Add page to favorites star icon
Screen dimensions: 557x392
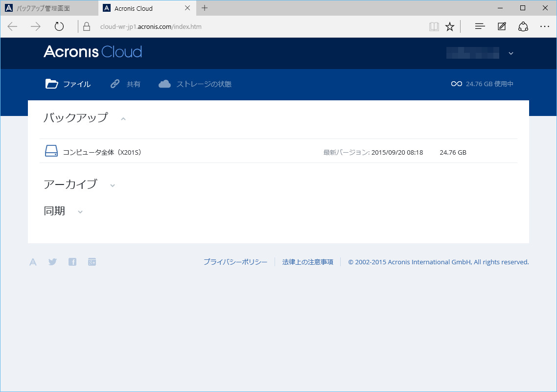pos(450,26)
